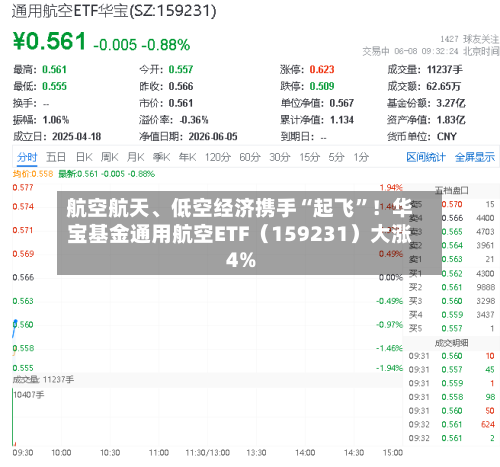This screenshot has width=500, height=467.
Task: Click the 五档盘口 panel heading
Action: 452,190
